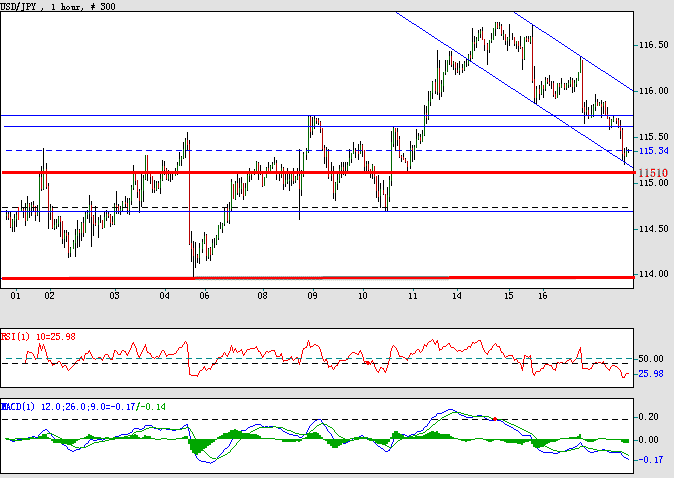Click the blue 25.98 RSI axis value
The image size is (674, 478).
(x=651, y=374)
